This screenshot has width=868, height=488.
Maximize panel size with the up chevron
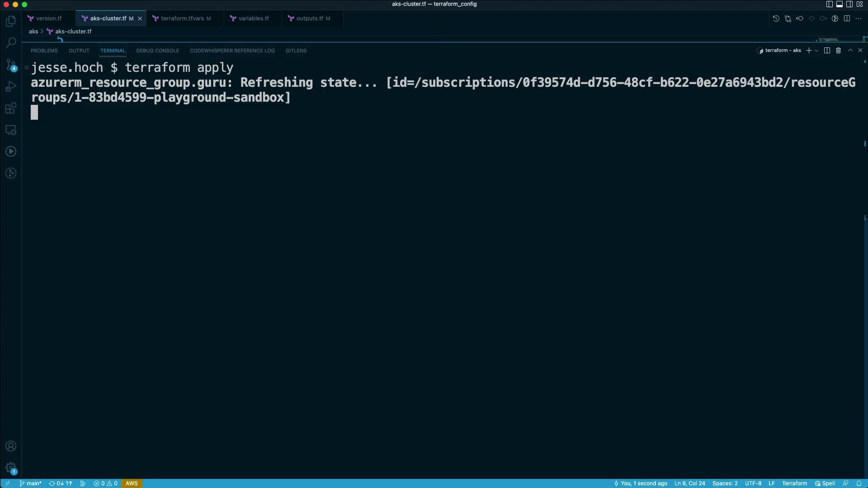[x=850, y=51]
